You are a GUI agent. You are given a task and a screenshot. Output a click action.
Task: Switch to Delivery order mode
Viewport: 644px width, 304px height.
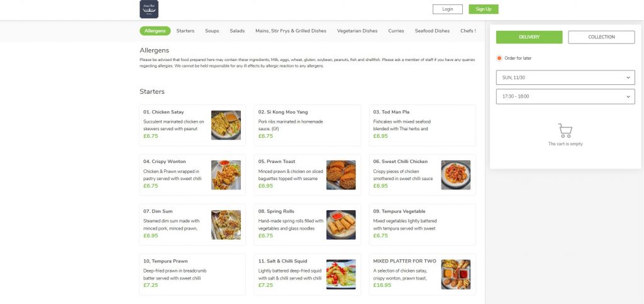click(529, 37)
